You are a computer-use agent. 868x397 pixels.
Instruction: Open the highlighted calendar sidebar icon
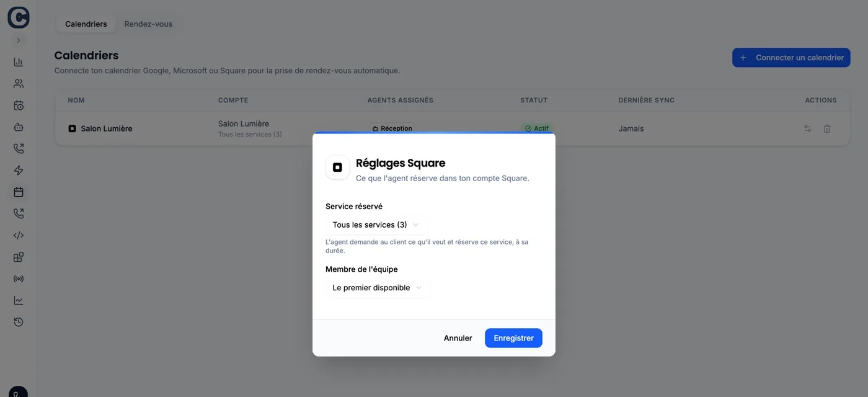pos(19,192)
